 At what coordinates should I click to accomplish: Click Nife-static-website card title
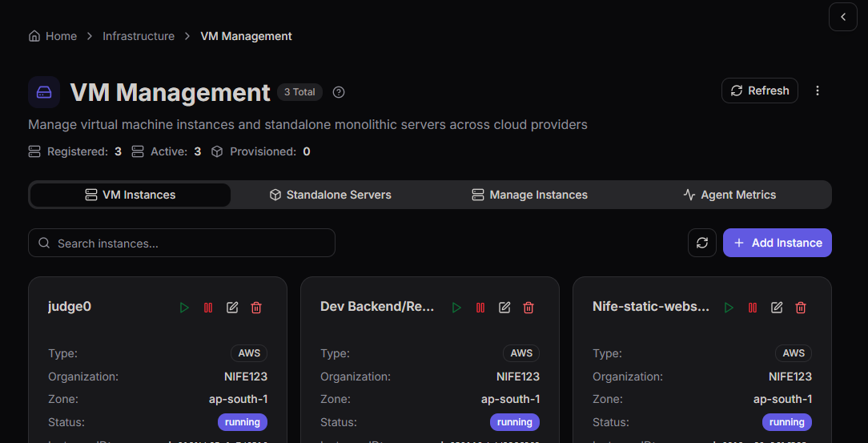click(651, 306)
